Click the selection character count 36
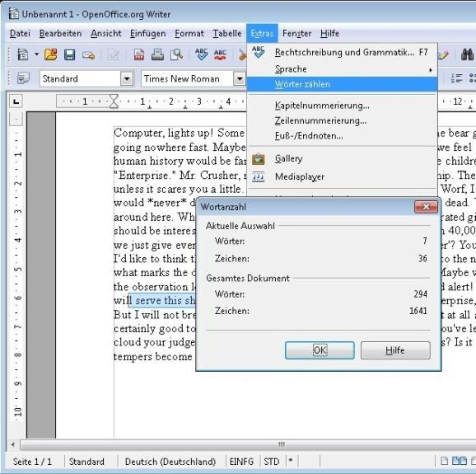This screenshot has width=476, height=474. [x=422, y=259]
